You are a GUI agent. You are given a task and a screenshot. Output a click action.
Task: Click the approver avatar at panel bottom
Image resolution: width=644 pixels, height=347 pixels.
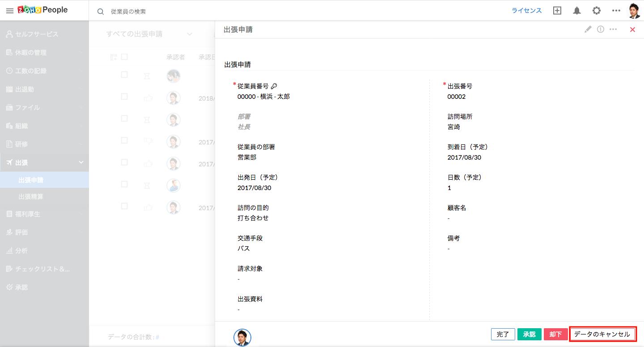(x=242, y=338)
